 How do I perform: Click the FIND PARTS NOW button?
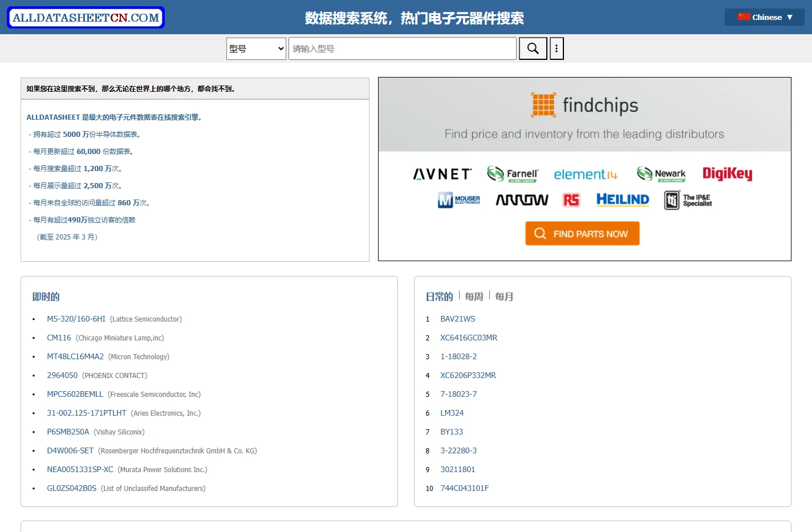tap(582, 233)
